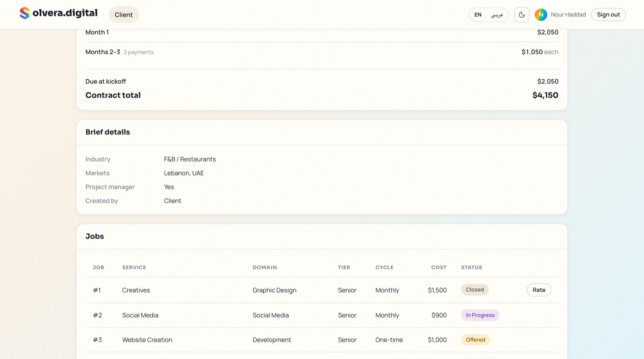Click the Graphic Design domain cell
The image size is (644, 359).
tap(274, 290)
